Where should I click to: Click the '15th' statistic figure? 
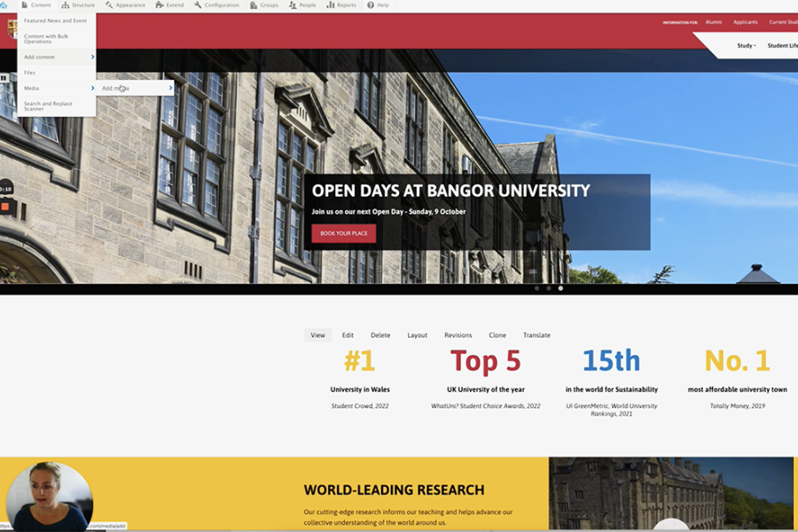611,361
